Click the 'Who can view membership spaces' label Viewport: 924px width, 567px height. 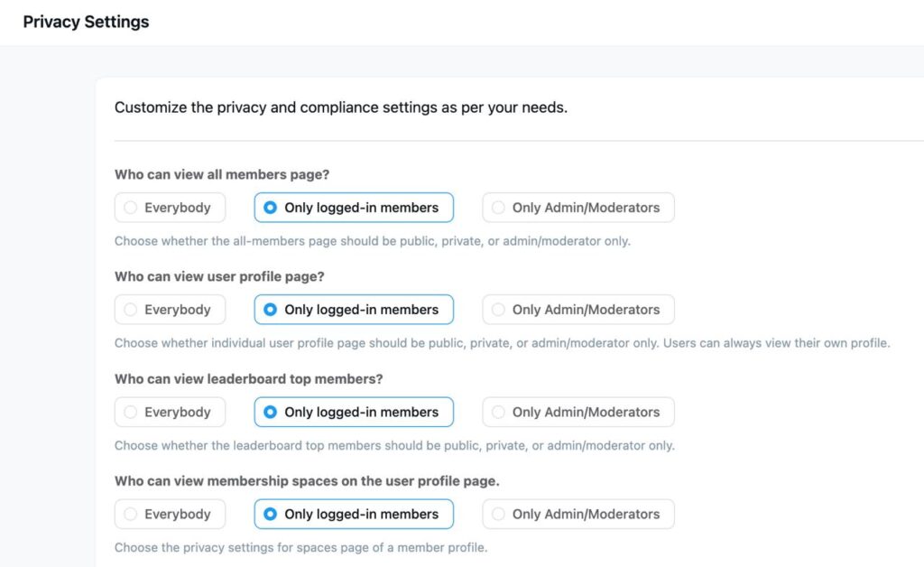pyautogui.click(x=307, y=481)
